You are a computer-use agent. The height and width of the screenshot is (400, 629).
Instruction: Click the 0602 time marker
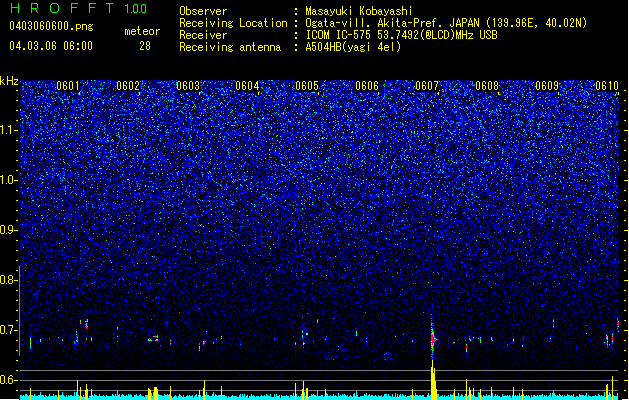click(128, 86)
